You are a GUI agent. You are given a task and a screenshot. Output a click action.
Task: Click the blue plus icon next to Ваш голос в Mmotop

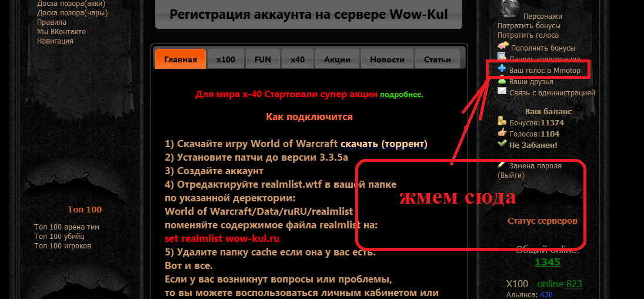(x=502, y=69)
